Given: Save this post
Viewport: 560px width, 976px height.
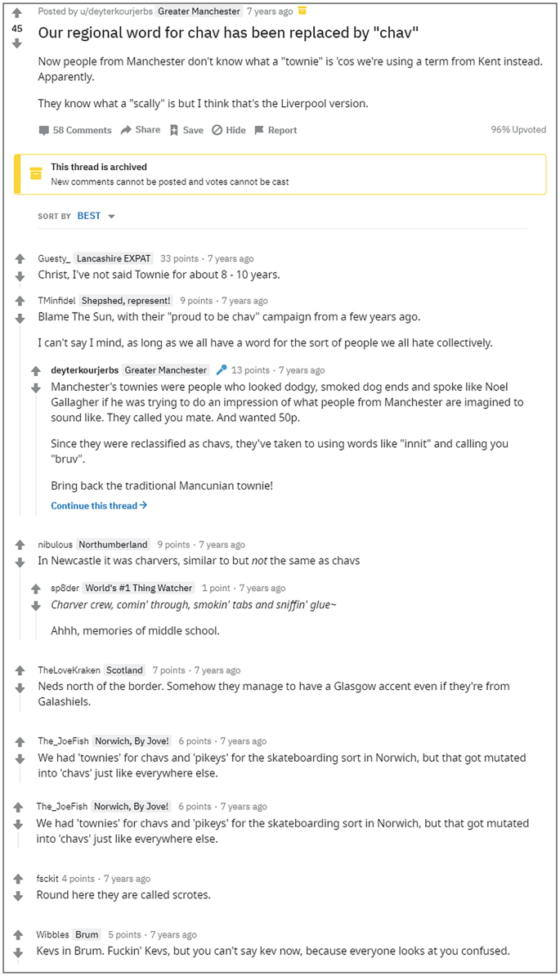Looking at the screenshot, I should 186,130.
